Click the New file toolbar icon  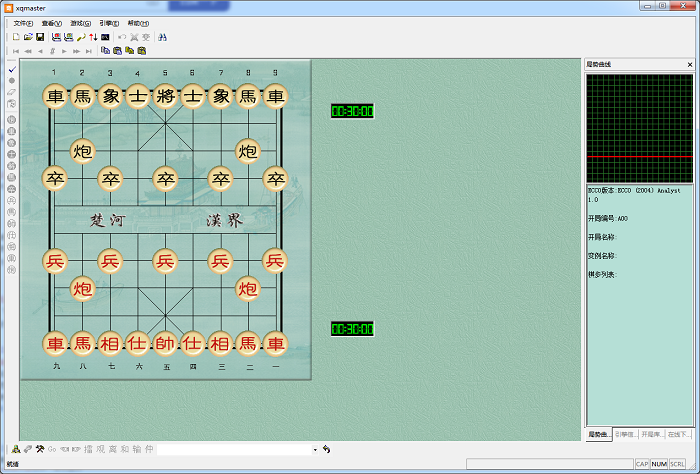click(x=17, y=37)
